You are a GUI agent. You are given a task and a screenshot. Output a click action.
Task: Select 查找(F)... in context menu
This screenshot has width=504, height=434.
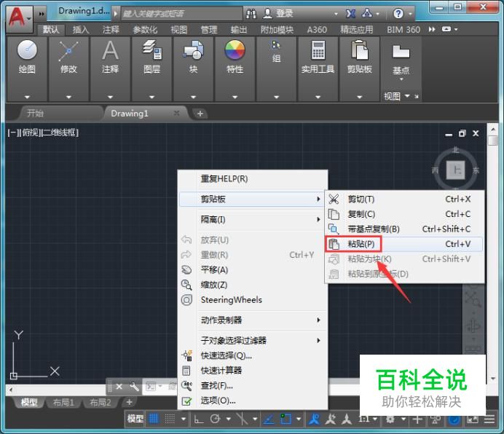click(x=253, y=385)
